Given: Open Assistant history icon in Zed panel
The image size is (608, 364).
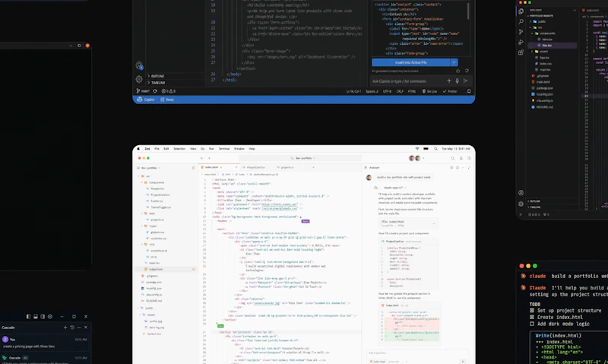Looking at the screenshot, I should click(451, 167).
